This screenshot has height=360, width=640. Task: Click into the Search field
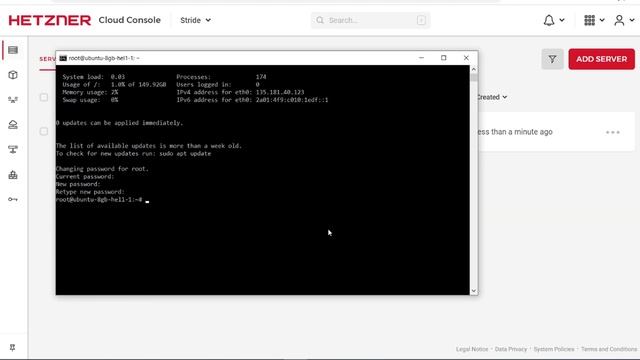coord(371,20)
